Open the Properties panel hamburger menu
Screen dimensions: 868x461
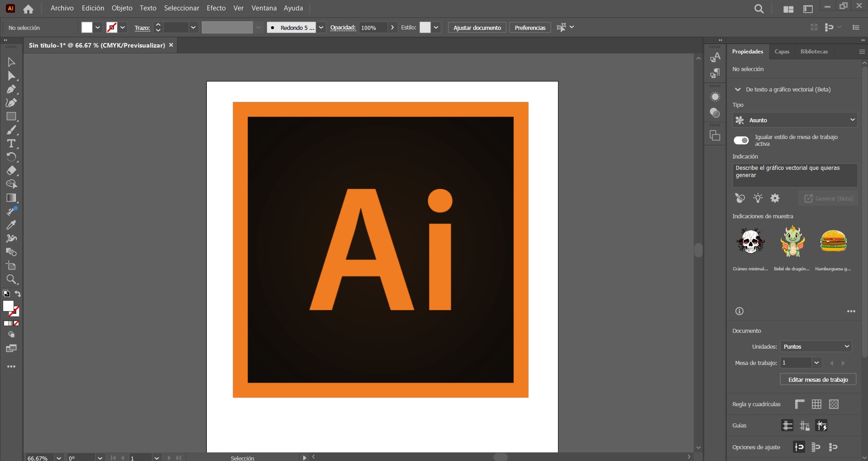click(862, 52)
